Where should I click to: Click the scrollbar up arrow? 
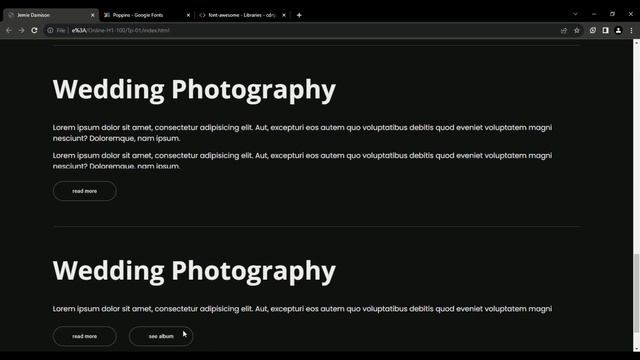tap(636, 42)
